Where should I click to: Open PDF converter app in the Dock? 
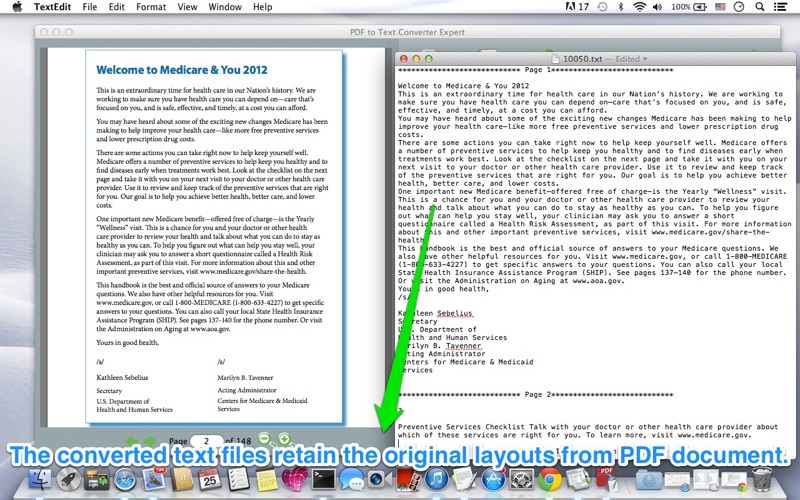click(606, 479)
